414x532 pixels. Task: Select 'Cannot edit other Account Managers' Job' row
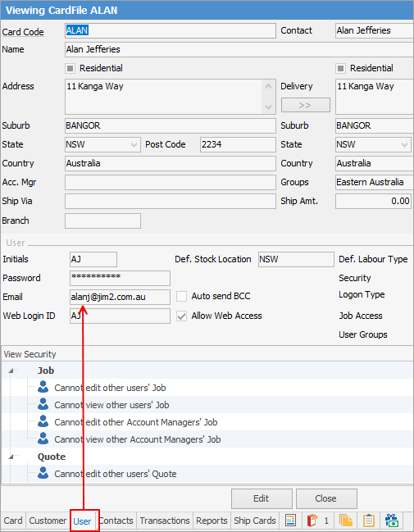[207, 422]
